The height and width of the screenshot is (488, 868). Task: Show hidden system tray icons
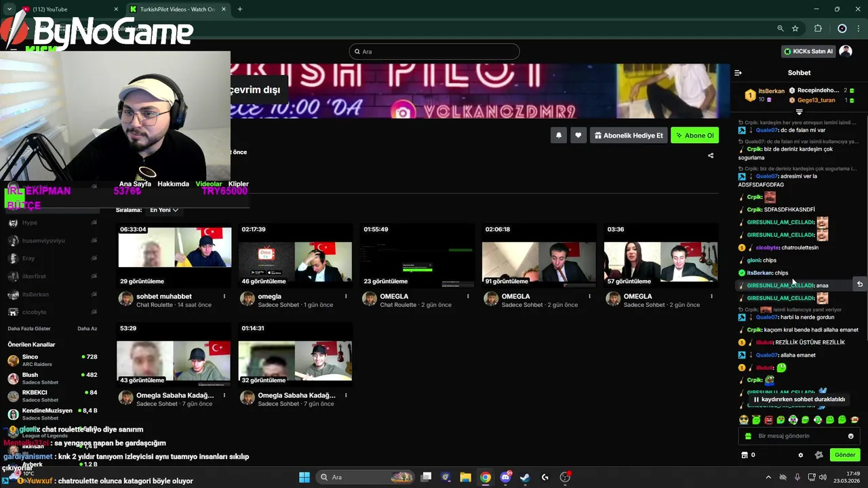tap(768, 477)
